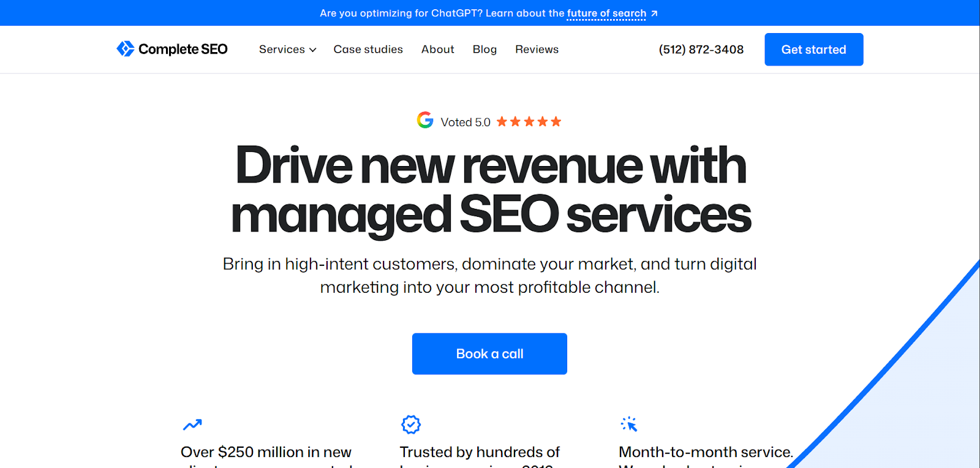The image size is (980, 468).
Task: Click the diagonal arrow next to future of search
Action: (654, 12)
